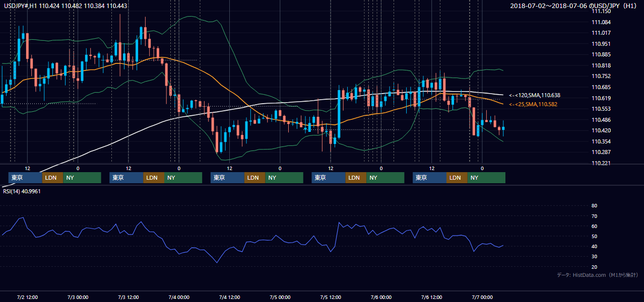Select the 110.885 price level label
The width and height of the screenshot is (644, 302).
(x=601, y=54)
